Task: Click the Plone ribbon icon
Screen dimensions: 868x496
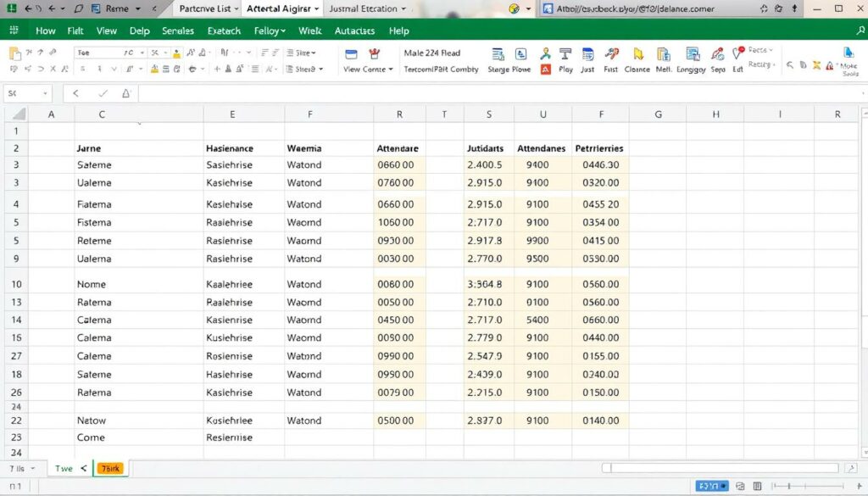Action: [x=521, y=54]
